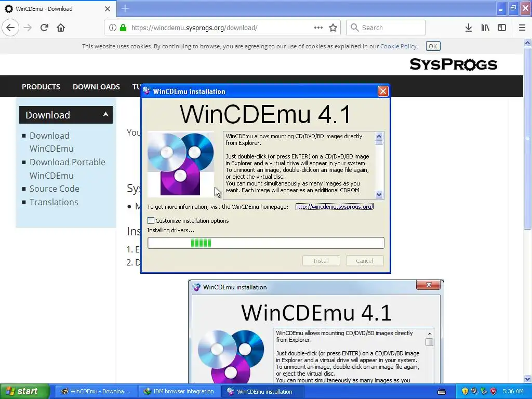Viewport: 532px width, 399px height.
Task: Click the page vertical scrollbar thumb
Action: coord(527,138)
